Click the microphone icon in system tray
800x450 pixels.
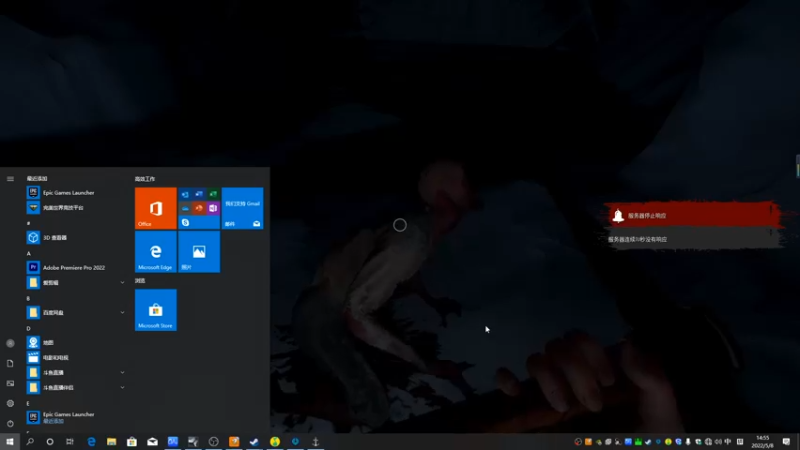688,442
